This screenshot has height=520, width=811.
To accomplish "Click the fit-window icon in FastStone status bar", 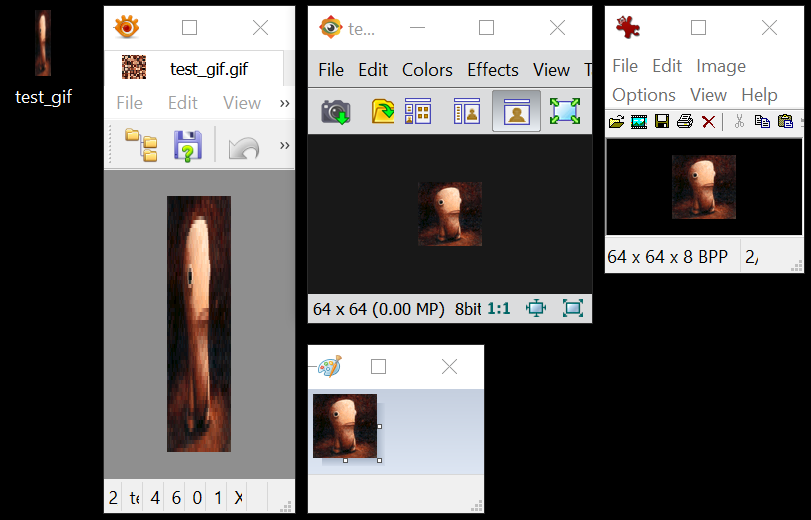I will click(x=573, y=308).
